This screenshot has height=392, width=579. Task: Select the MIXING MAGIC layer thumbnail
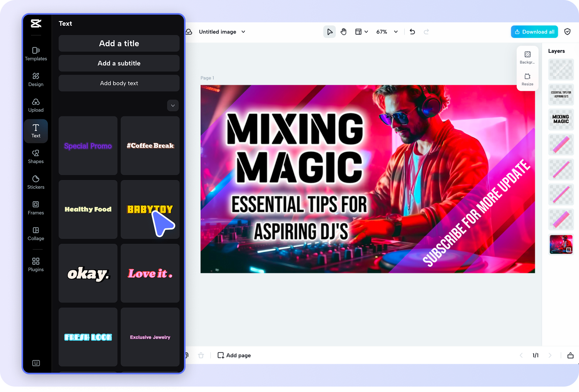(561, 119)
